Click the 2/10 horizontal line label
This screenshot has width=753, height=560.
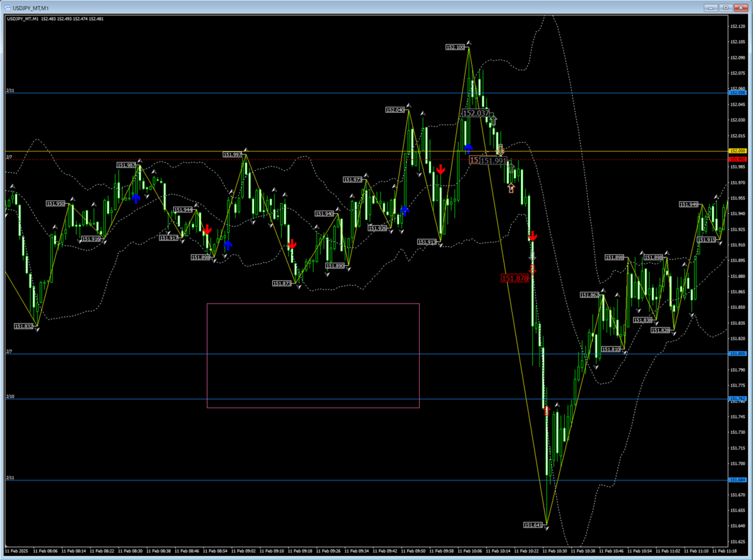[9, 396]
